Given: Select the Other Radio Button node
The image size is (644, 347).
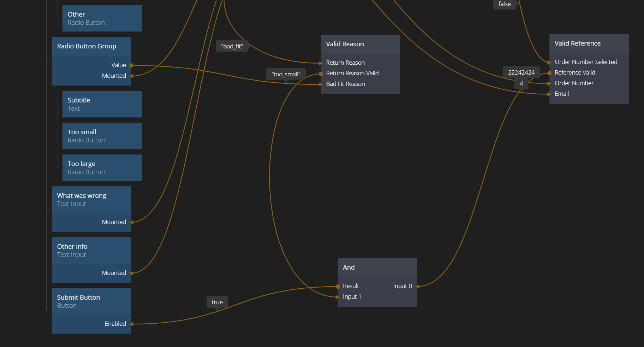Looking at the screenshot, I should pos(102,18).
